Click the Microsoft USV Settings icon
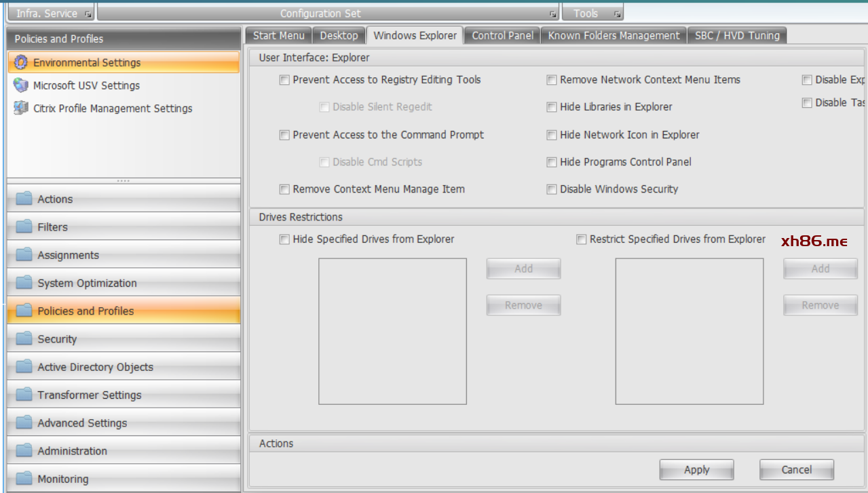868x493 pixels. [x=21, y=85]
